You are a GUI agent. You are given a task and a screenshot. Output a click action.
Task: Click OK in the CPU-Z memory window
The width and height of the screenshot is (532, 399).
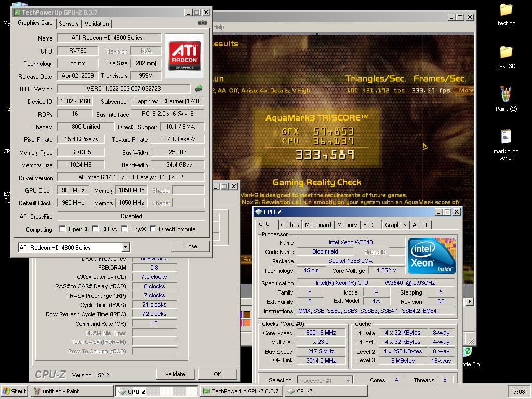pyautogui.click(x=218, y=374)
